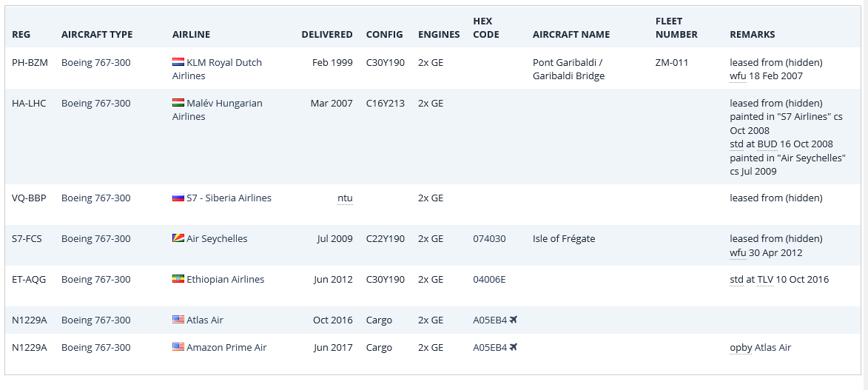
Task: Open the Ethiopian Airlines link
Action: 225,279
